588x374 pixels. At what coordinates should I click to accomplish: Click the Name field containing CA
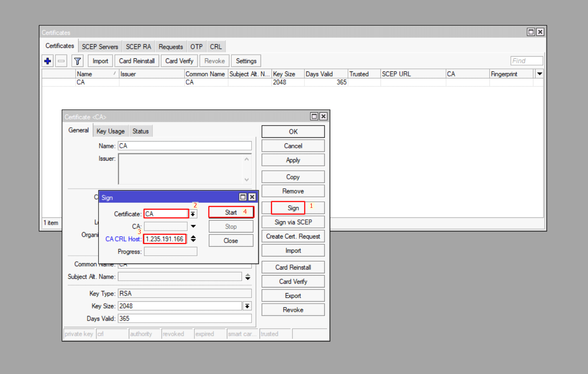click(185, 146)
